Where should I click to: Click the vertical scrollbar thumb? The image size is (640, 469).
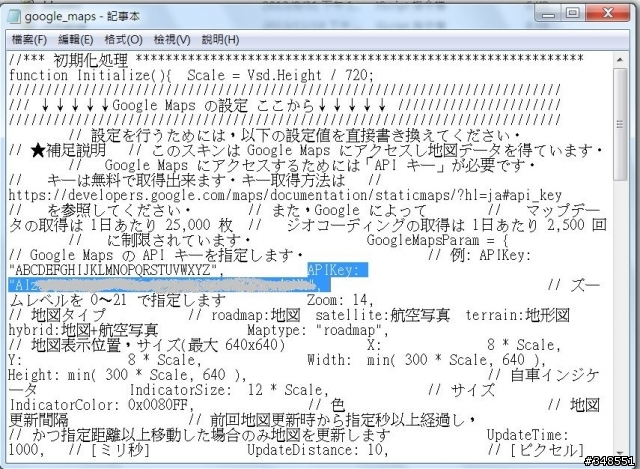pos(620,124)
